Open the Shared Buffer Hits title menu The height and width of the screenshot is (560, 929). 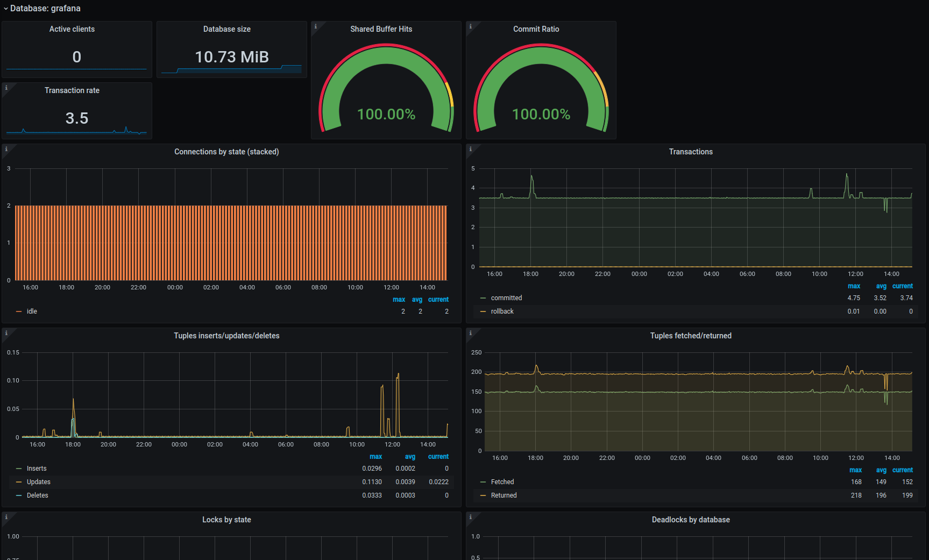(x=381, y=29)
